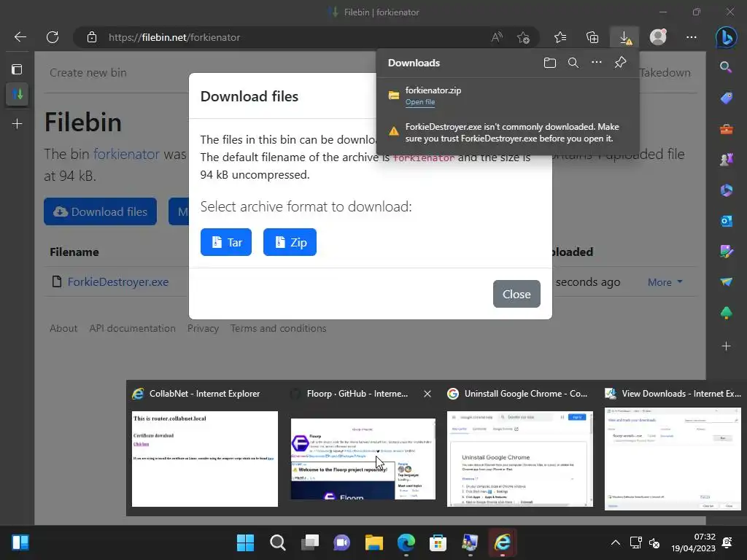Open the vertical tabs action menu icon

tap(18, 69)
